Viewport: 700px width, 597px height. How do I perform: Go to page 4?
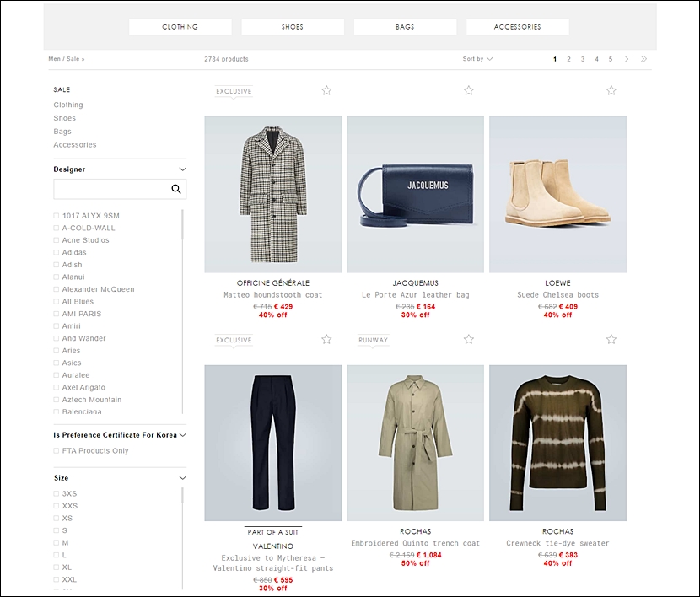(x=596, y=59)
